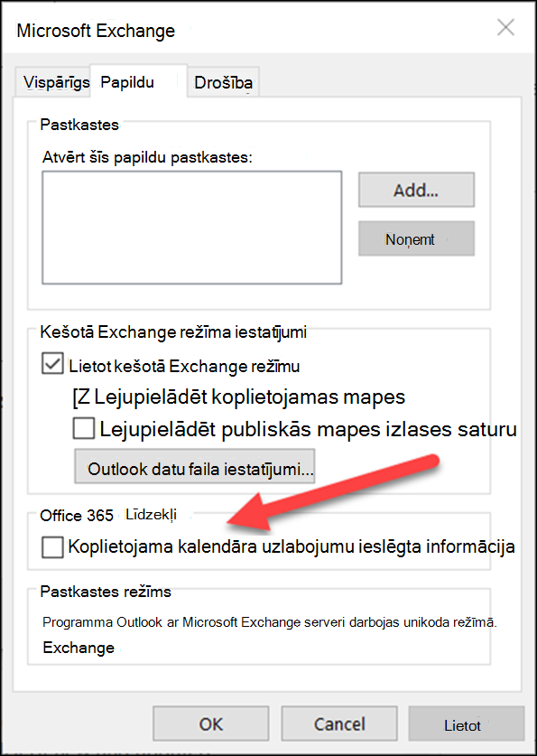Check Koplietojama kalendāra uzlabojumu checkbox

[52, 547]
